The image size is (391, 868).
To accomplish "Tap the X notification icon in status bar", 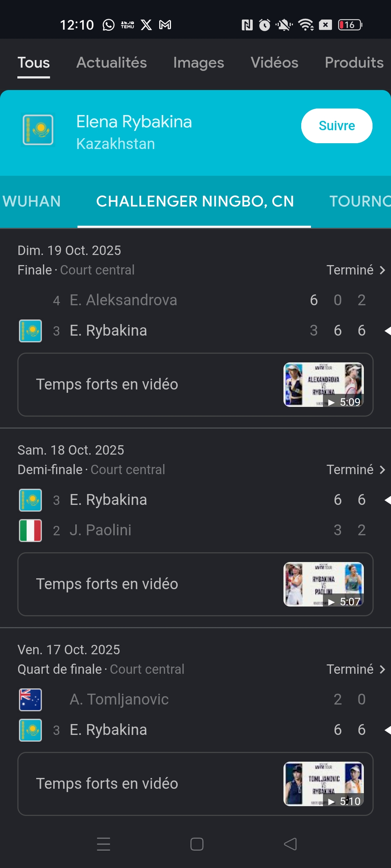I will (x=146, y=25).
